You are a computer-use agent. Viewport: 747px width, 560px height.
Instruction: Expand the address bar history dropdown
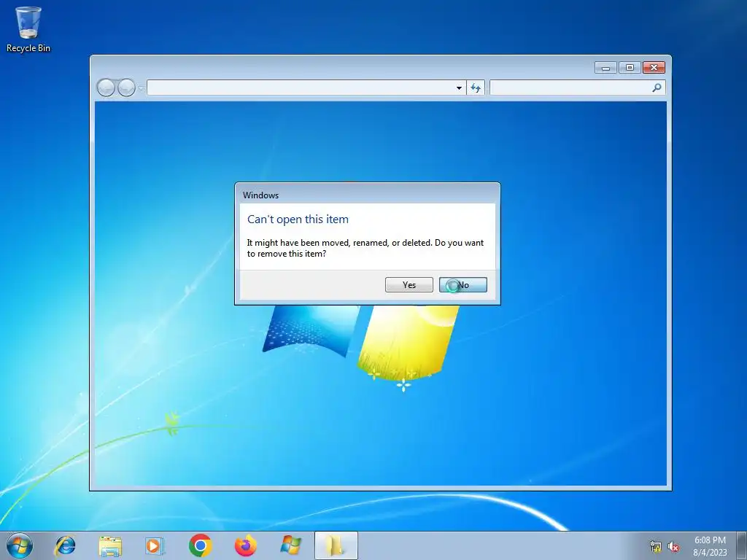[459, 88]
